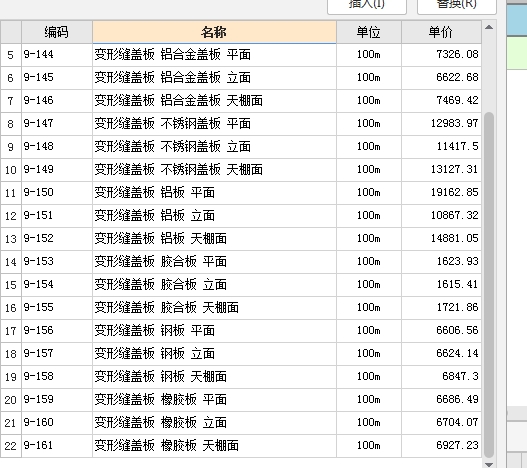
Task: Select code cell 9-156
Action: pos(57,331)
